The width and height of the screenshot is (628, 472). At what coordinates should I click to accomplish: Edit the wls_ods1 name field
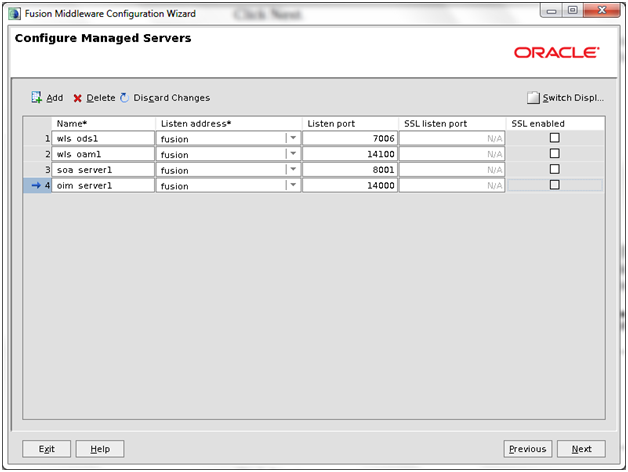[x=103, y=138]
